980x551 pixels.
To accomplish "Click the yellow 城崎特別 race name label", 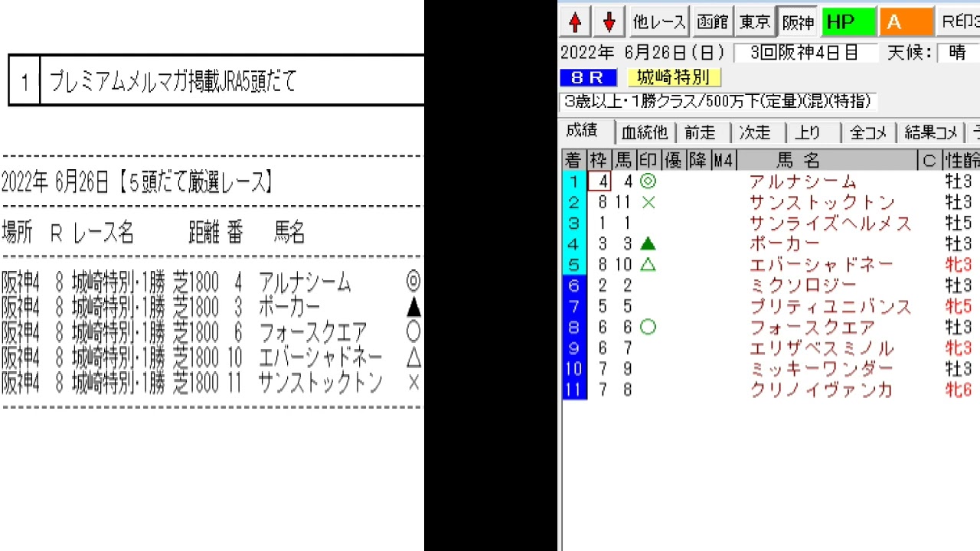I will pos(673,77).
